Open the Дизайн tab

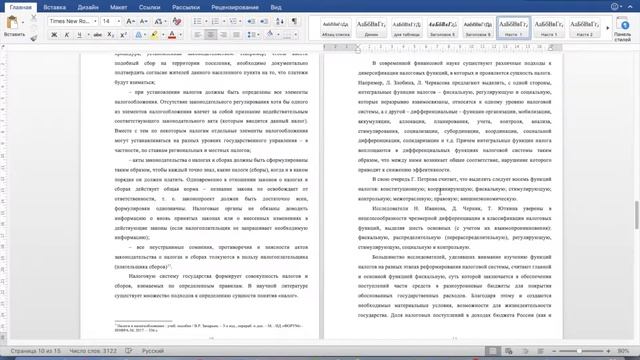coord(88,7)
